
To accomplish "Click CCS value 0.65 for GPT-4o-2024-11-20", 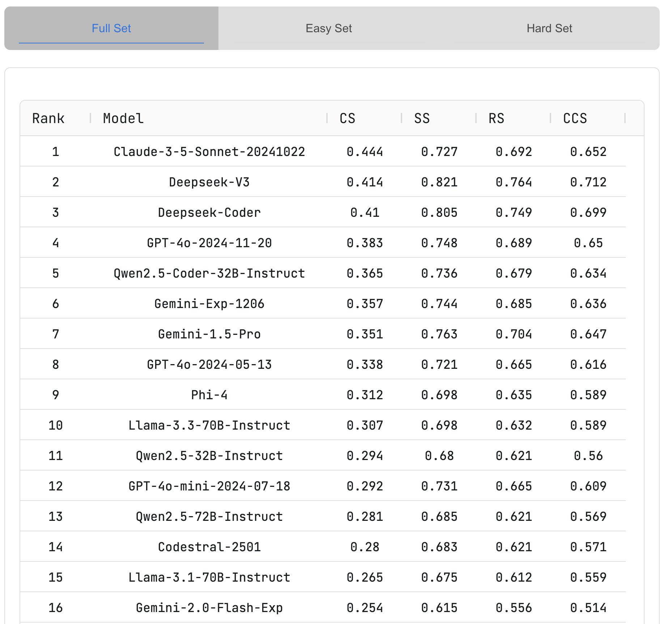I will (x=588, y=243).
